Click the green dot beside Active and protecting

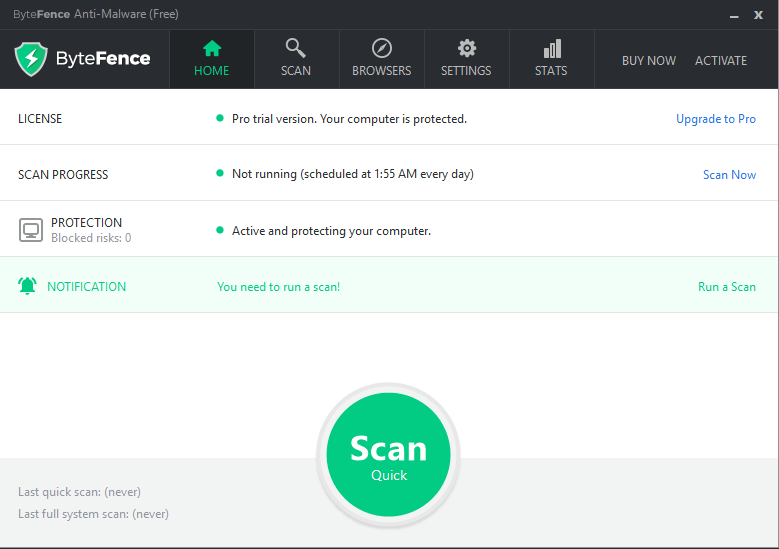[220, 230]
